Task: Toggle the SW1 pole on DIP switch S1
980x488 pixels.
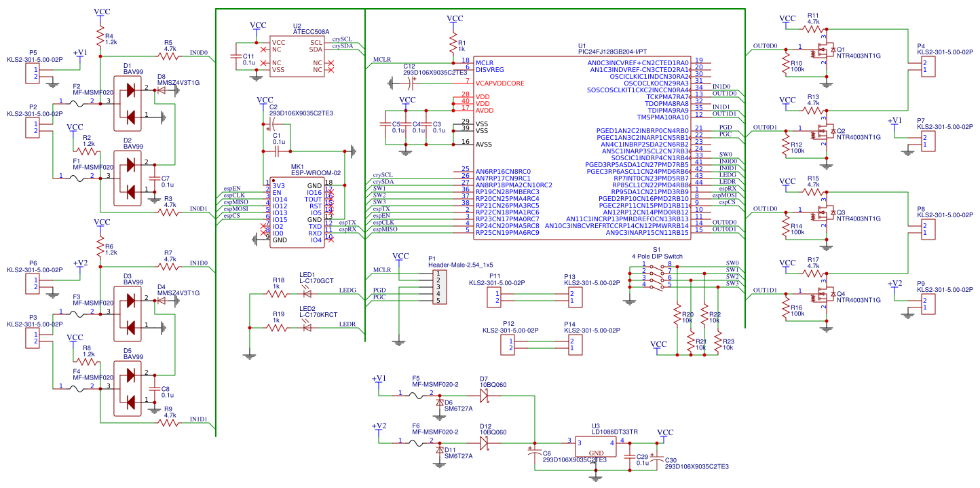Action: pyautogui.click(x=657, y=274)
